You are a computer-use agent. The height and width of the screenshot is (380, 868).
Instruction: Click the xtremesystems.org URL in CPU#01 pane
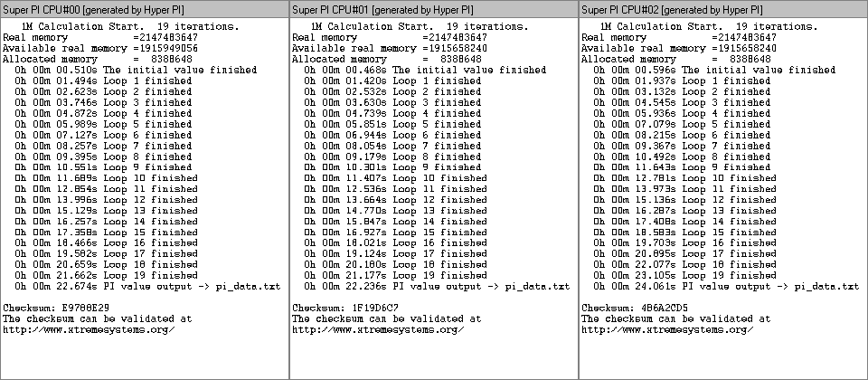pyautogui.click(x=378, y=329)
